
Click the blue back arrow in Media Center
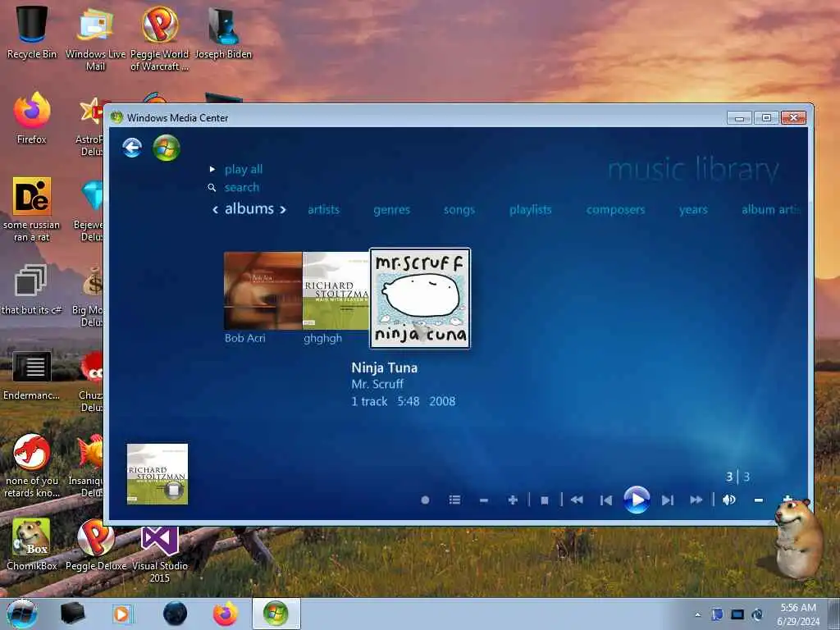(132, 148)
